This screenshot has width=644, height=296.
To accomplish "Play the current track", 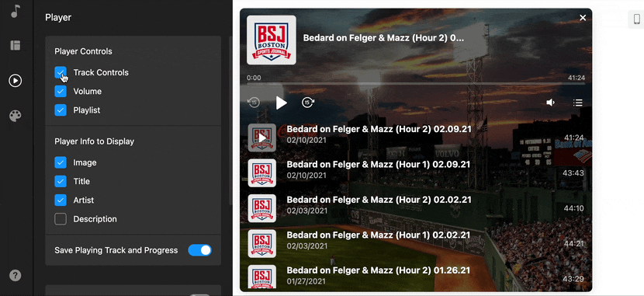I will point(282,103).
